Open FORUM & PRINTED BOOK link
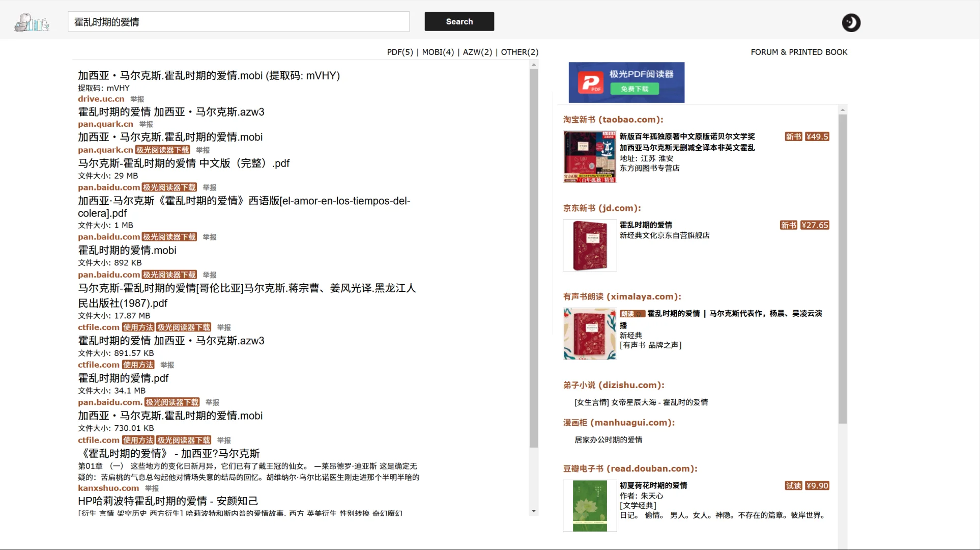980x550 pixels. pos(799,52)
